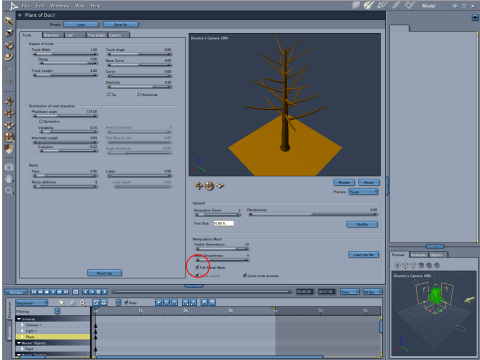Toggle the Symmetry checkbox
Viewport: 480px width, 360px height.
41,121
